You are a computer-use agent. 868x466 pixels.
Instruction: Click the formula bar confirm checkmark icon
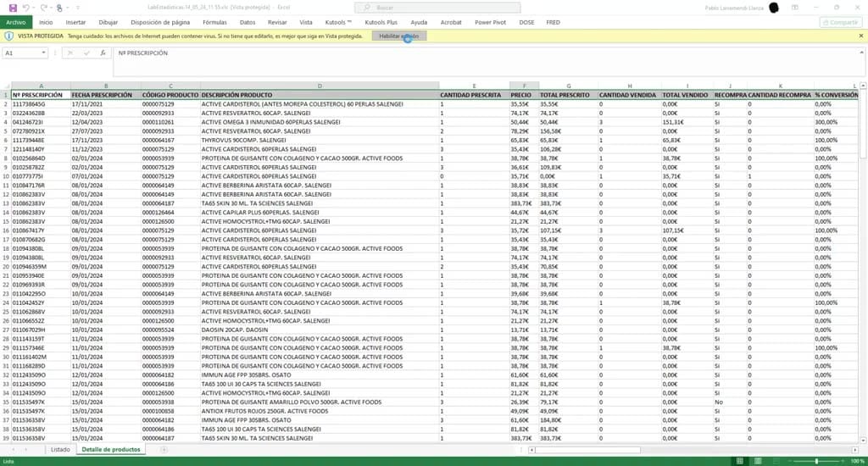(x=86, y=53)
